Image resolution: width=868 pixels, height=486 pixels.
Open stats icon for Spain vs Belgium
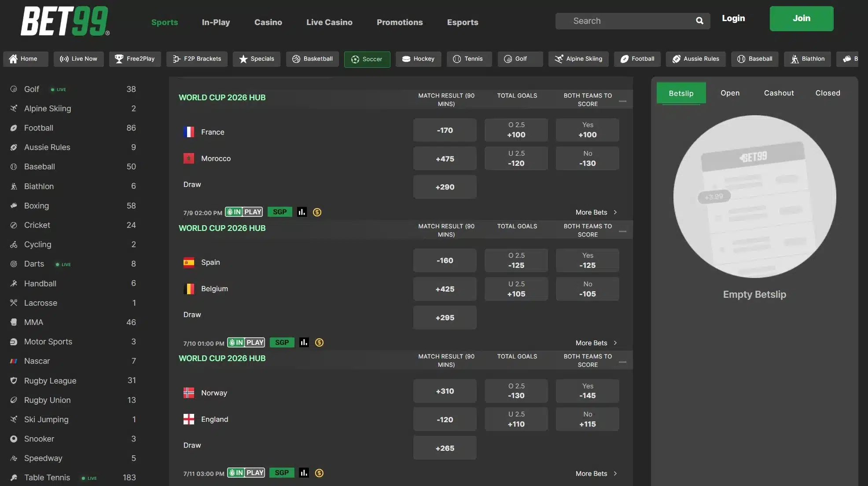(304, 342)
